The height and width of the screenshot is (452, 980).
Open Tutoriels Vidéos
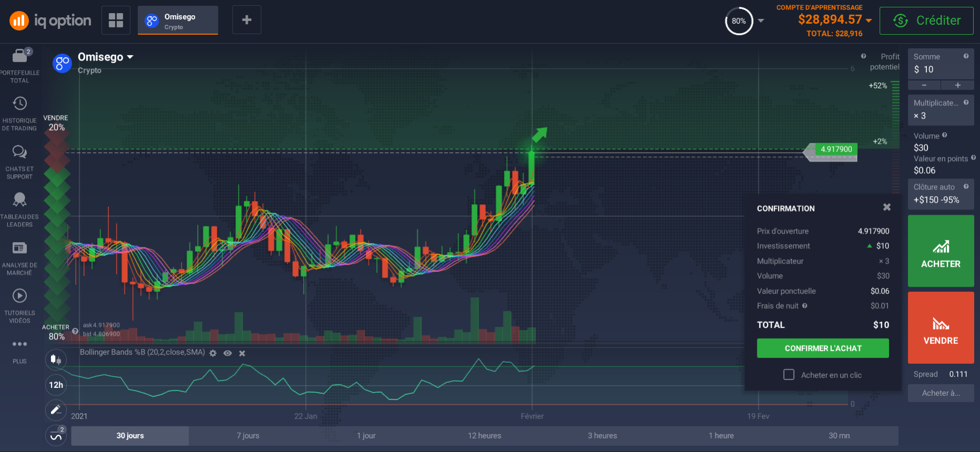[19, 306]
